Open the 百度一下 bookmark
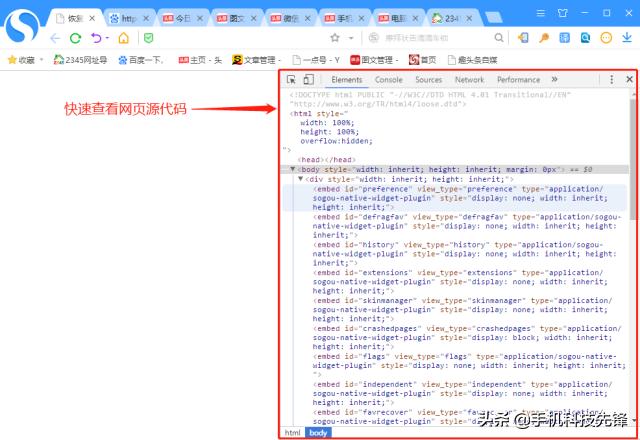The width and height of the screenshot is (640, 440). pos(141,60)
